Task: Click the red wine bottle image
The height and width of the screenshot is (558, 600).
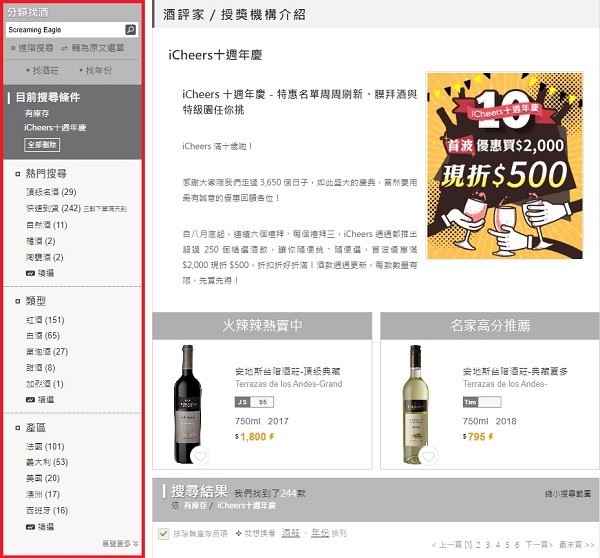Action: [x=188, y=404]
